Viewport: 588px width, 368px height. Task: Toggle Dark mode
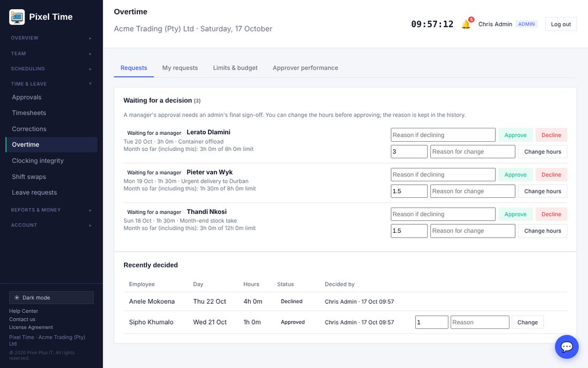pyautogui.click(x=51, y=297)
